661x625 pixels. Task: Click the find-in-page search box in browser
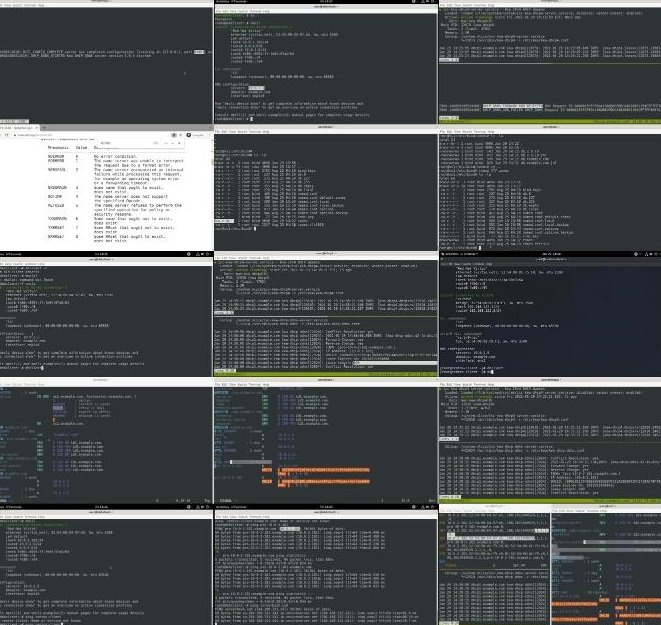click(x=124, y=143)
